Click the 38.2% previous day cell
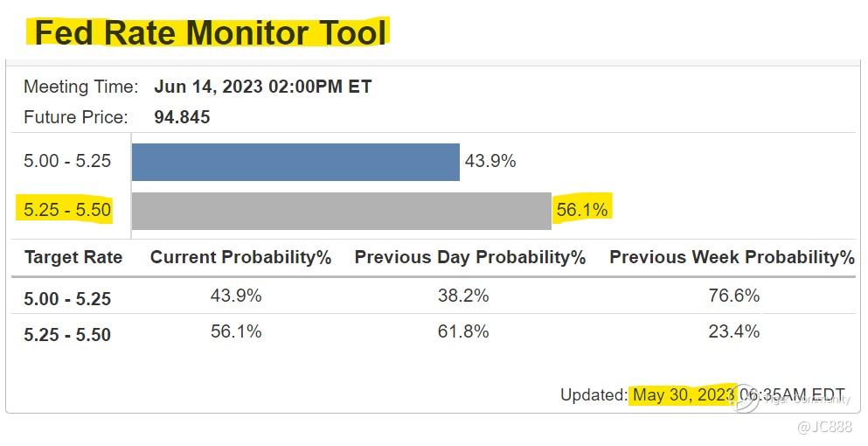Viewport: 868px width, 446px height. tap(463, 296)
